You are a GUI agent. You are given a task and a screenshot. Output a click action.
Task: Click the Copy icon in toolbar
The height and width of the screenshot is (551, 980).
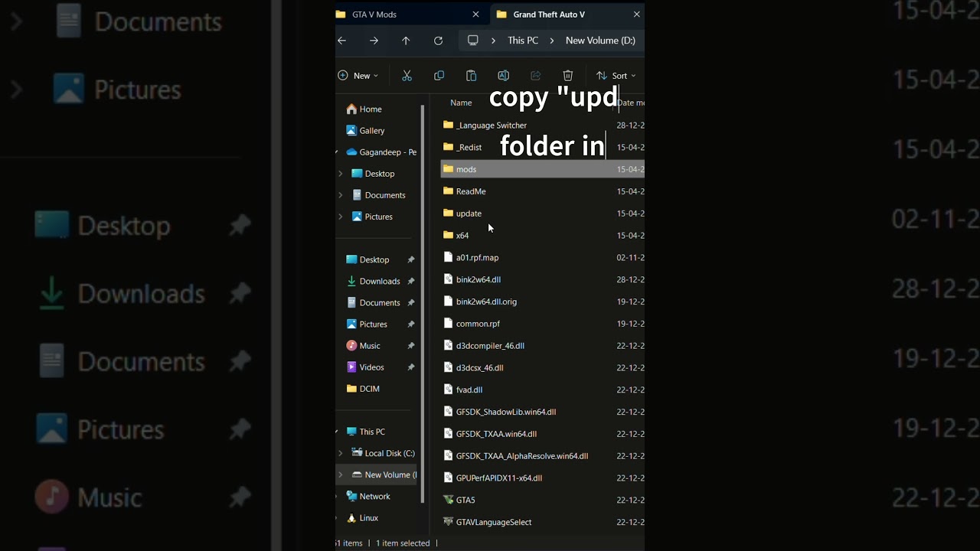tap(439, 76)
